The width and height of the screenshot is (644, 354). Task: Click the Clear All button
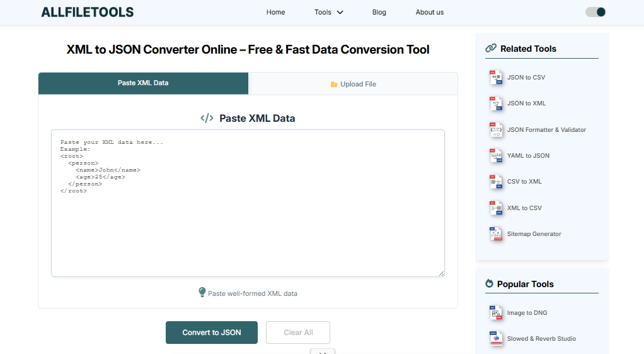(298, 333)
